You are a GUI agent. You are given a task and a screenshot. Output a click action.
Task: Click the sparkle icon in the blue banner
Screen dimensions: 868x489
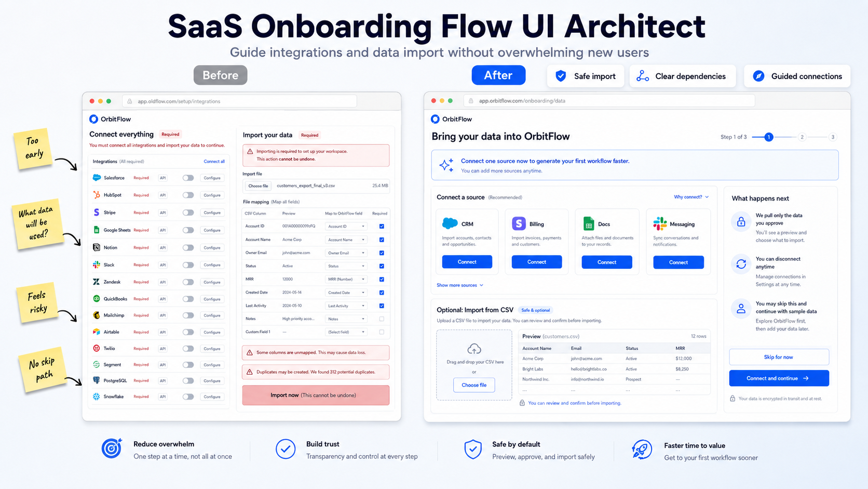point(446,165)
